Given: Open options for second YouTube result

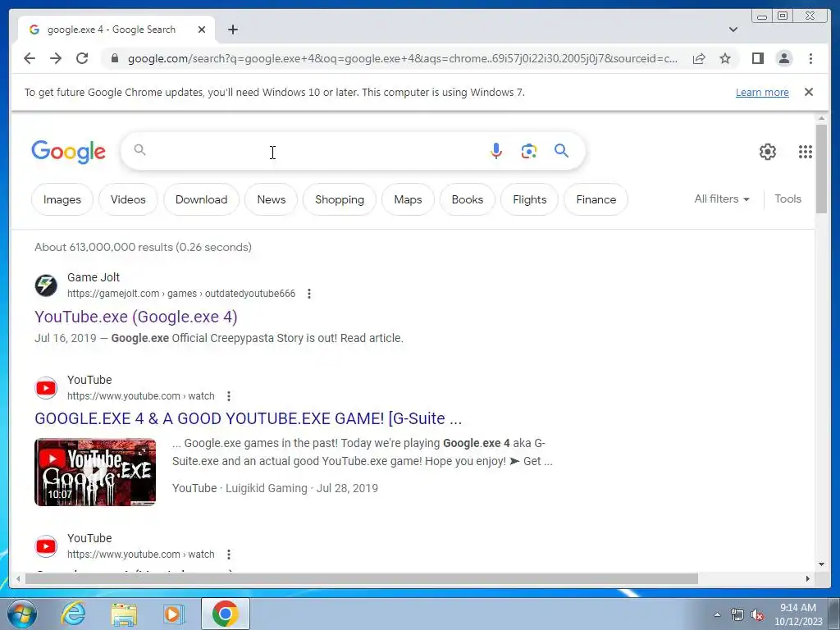Looking at the screenshot, I should 229,554.
